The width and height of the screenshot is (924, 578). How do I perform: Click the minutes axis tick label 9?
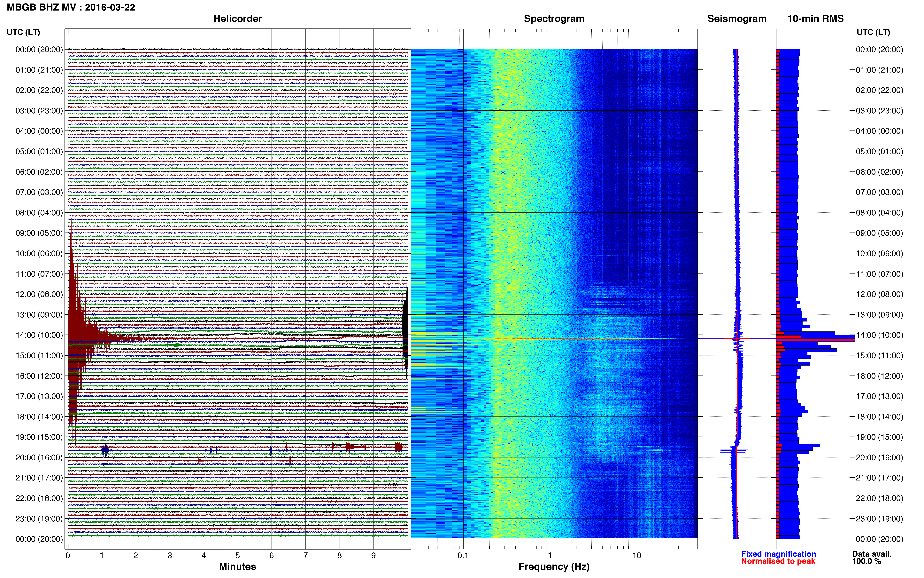coord(373,556)
